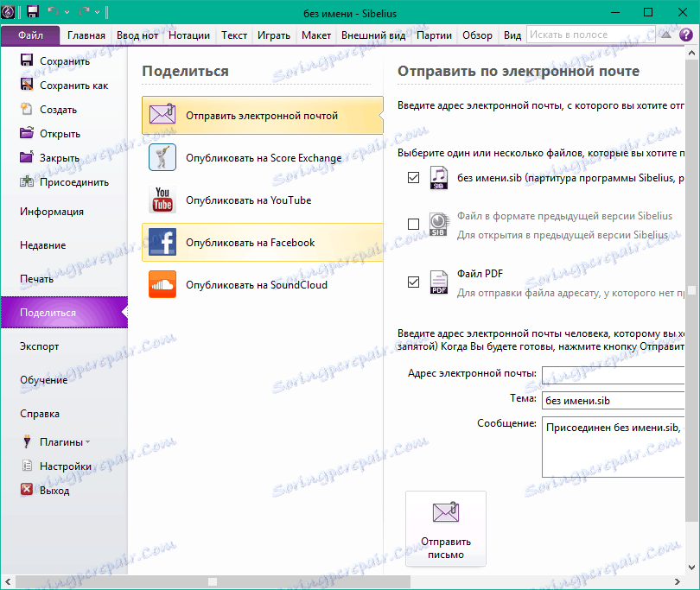Expand the Плагины dropdown arrow
This screenshot has height=590, width=700.
(88, 442)
